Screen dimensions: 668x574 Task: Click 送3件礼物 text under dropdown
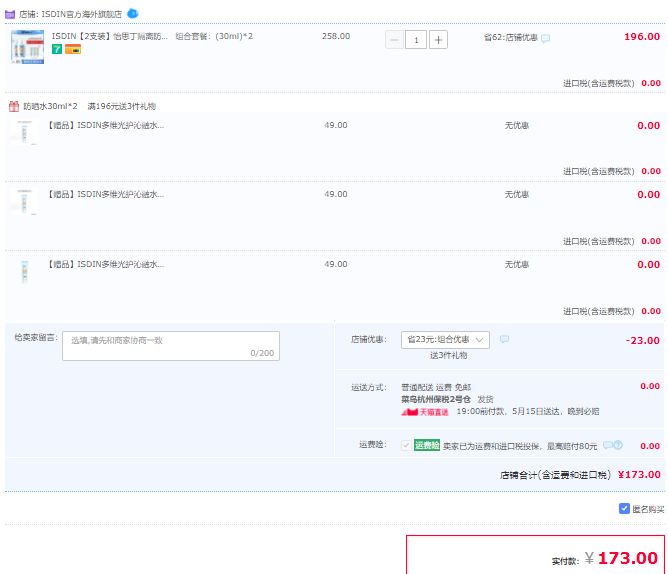click(448, 355)
